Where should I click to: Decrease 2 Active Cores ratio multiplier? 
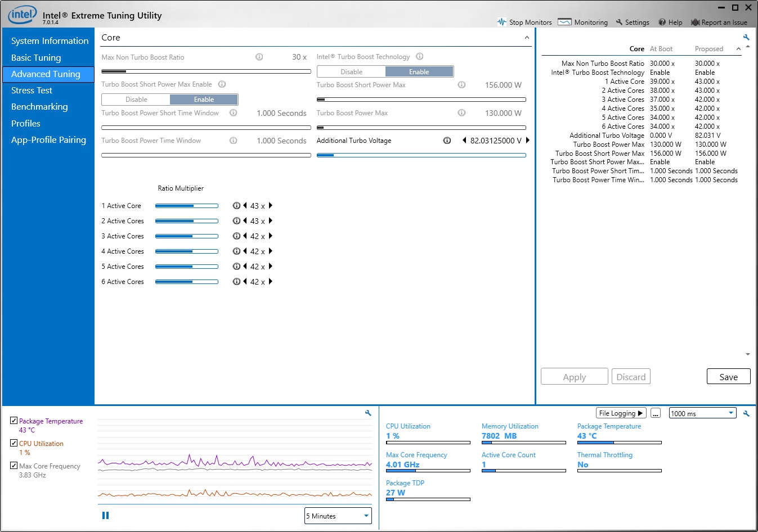click(245, 221)
